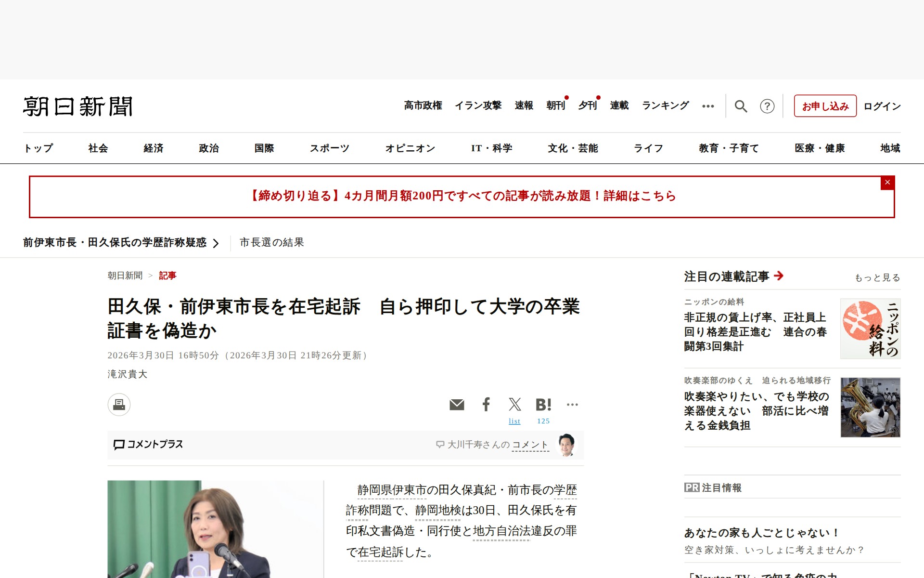Open ニッポンの給料 series thumbnail
This screenshot has width=924, height=578.
tap(870, 328)
